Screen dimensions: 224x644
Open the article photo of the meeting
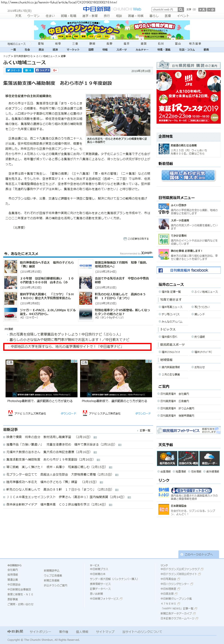[x=118, y=115]
